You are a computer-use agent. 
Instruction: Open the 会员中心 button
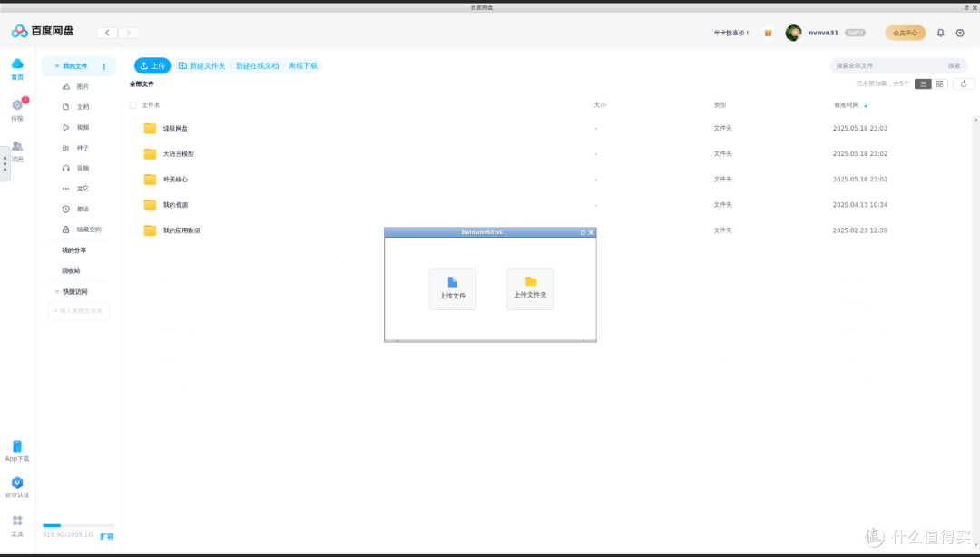[x=905, y=33]
